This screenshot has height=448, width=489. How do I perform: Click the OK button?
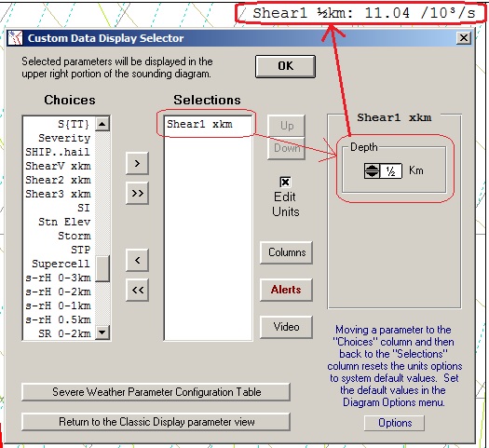click(285, 66)
